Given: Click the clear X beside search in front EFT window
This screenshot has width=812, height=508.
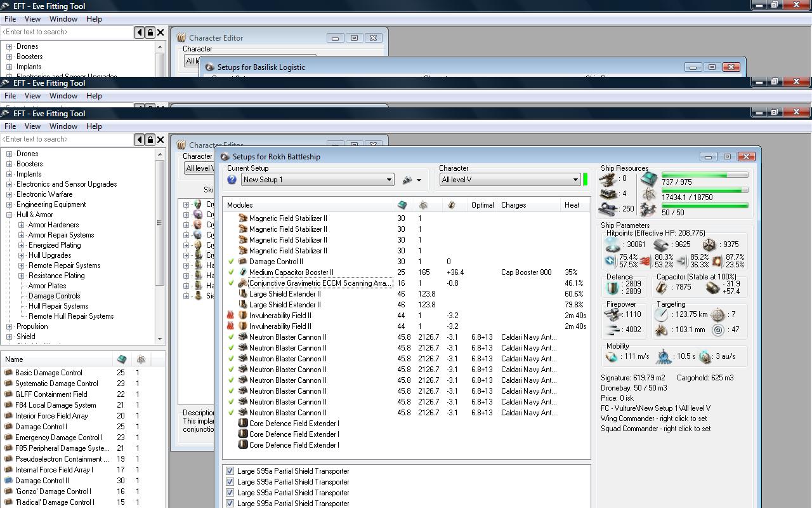Looking at the screenshot, I should point(160,139).
